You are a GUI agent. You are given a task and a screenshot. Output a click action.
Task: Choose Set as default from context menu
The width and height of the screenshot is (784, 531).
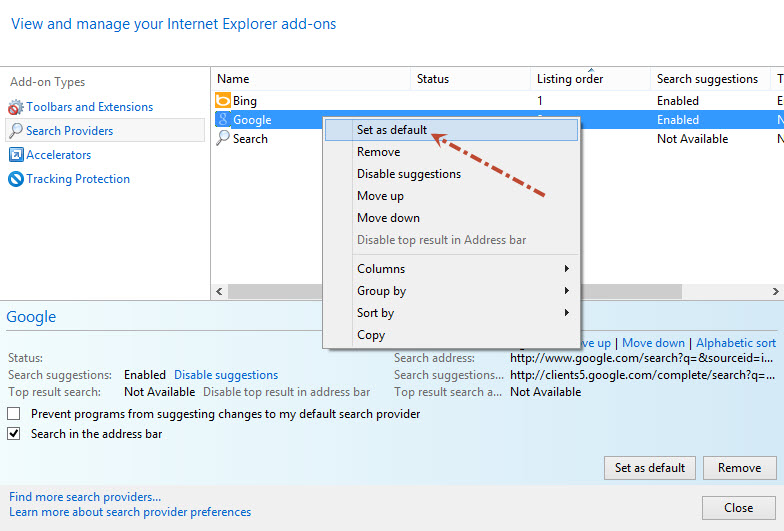451,130
